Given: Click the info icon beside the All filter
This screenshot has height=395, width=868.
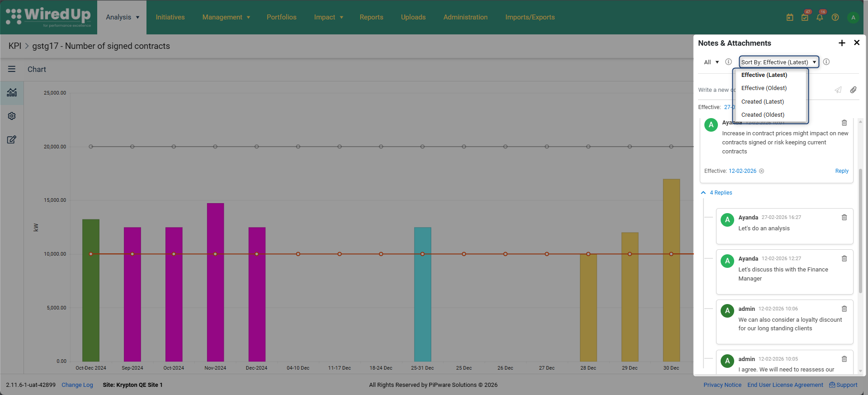Looking at the screenshot, I should pyautogui.click(x=728, y=62).
